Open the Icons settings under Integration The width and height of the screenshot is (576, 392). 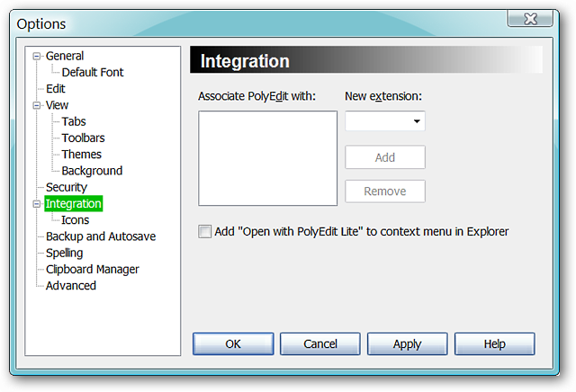point(75,220)
